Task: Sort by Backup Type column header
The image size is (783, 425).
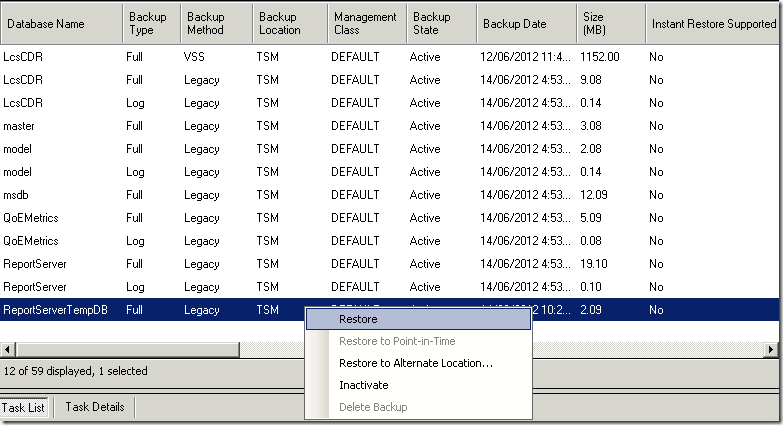Action: point(150,23)
